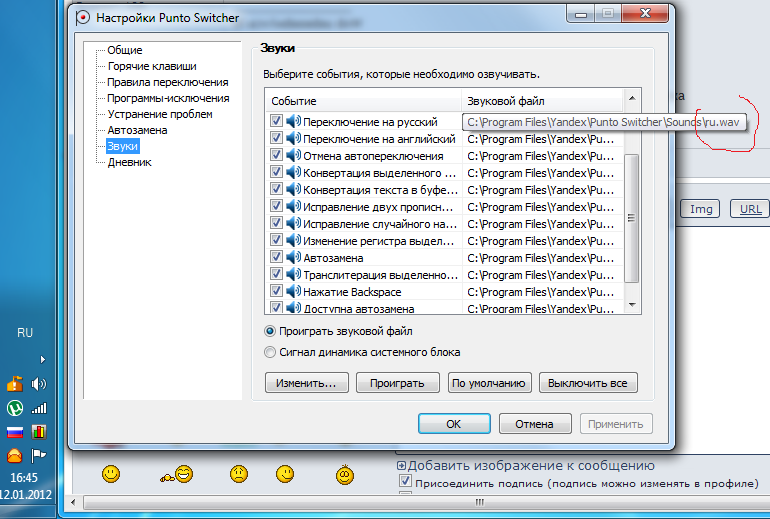
Task: Click the Звуковой файл column header
Action: point(542,101)
